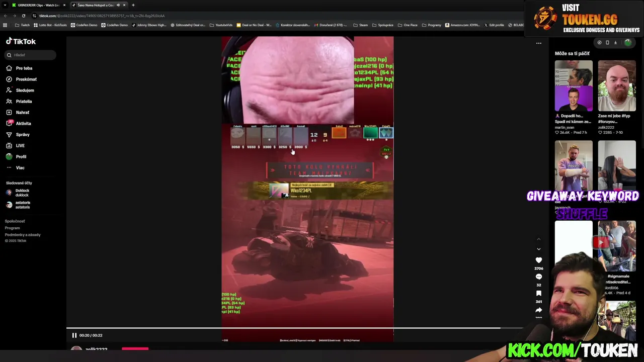
Task: Share the video with arrow icon
Action: (x=538, y=310)
